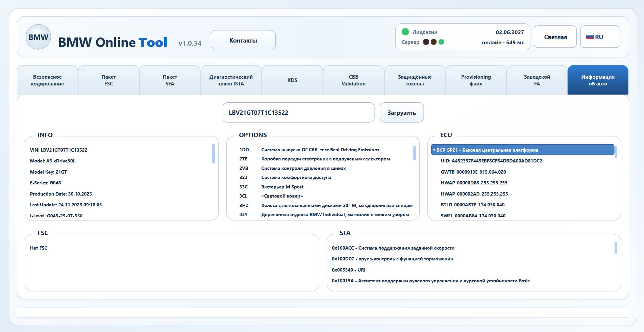Switch to the Пакет FSC tab
This screenshot has height=332, width=644.
(108, 80)
